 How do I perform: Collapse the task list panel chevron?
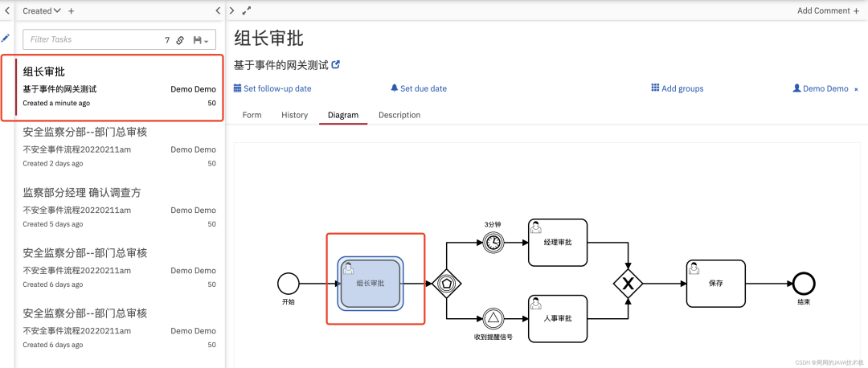click(218, 10)
